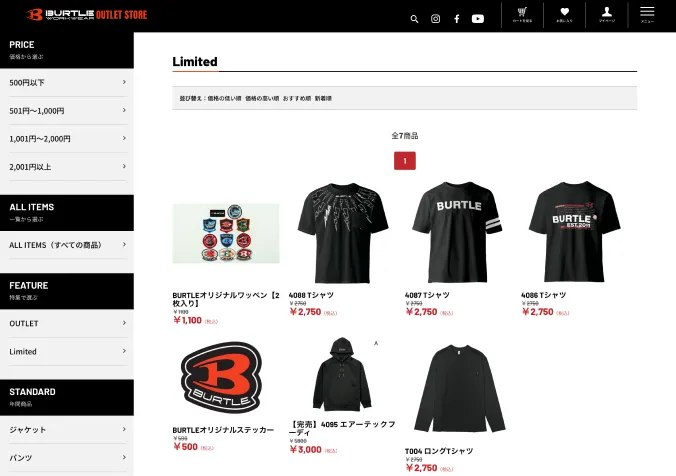Open the search magnifier icon
Image resolution: width=676 pixels, height=476 pixels.
pyautogui.click(x=414, y=19)
